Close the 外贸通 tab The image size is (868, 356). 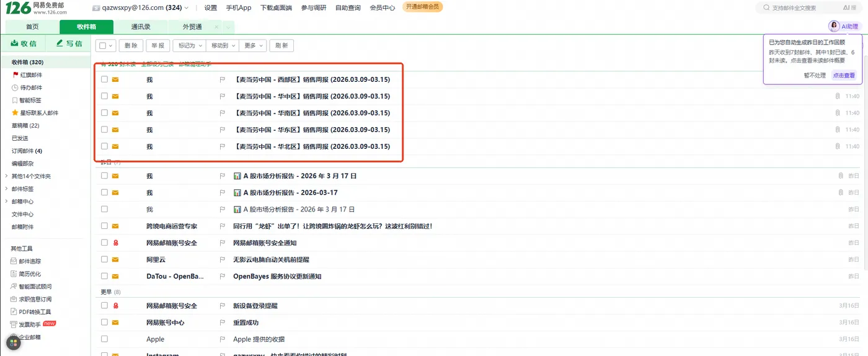[216, 27]
